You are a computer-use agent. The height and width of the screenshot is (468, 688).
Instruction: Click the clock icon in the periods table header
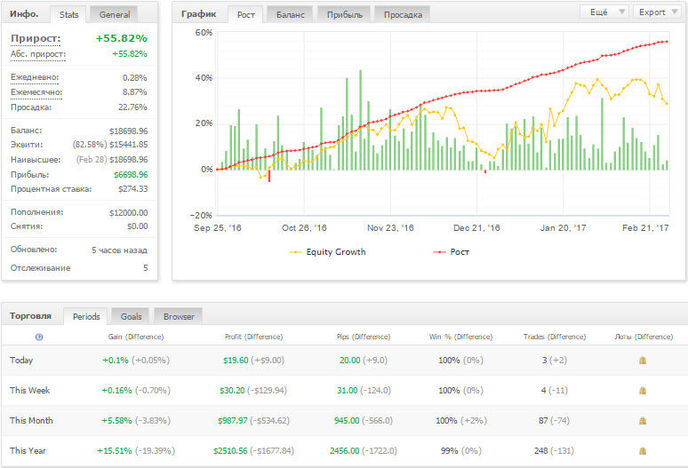coord(39,337)
